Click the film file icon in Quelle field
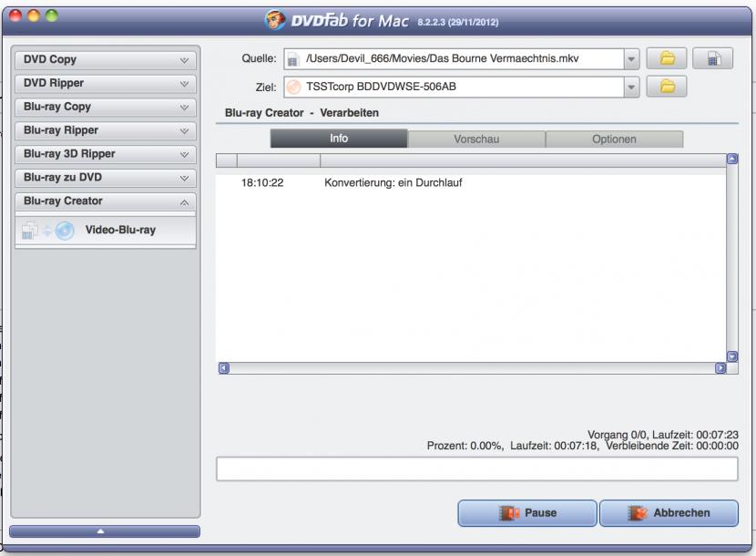Screen dimensions: 756x556 (x=292, y=60)
